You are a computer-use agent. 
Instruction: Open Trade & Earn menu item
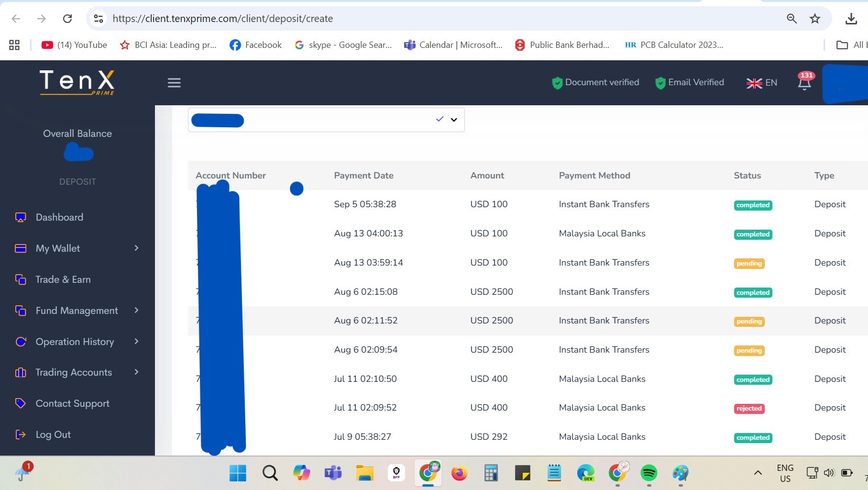(x=63, y=279)
